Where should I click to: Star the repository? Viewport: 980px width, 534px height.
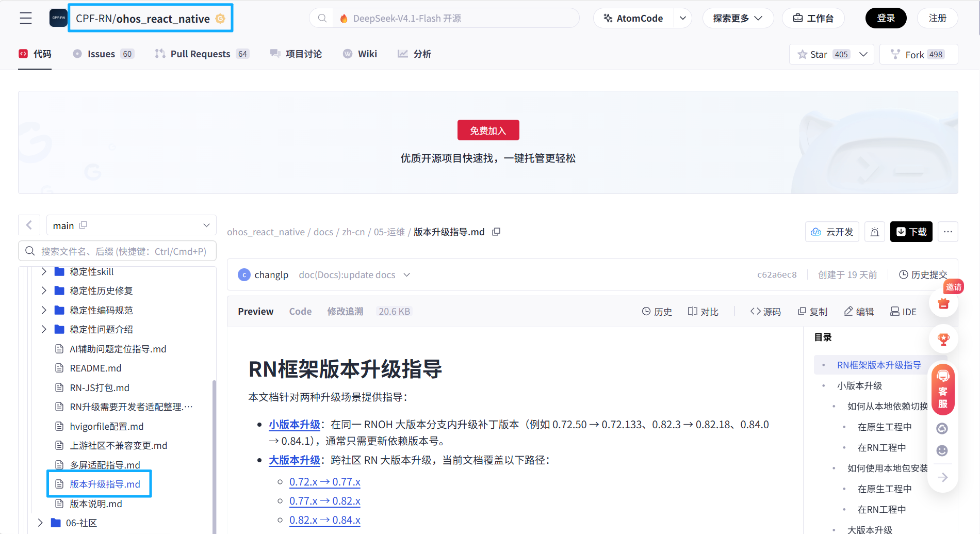(823, 54)
